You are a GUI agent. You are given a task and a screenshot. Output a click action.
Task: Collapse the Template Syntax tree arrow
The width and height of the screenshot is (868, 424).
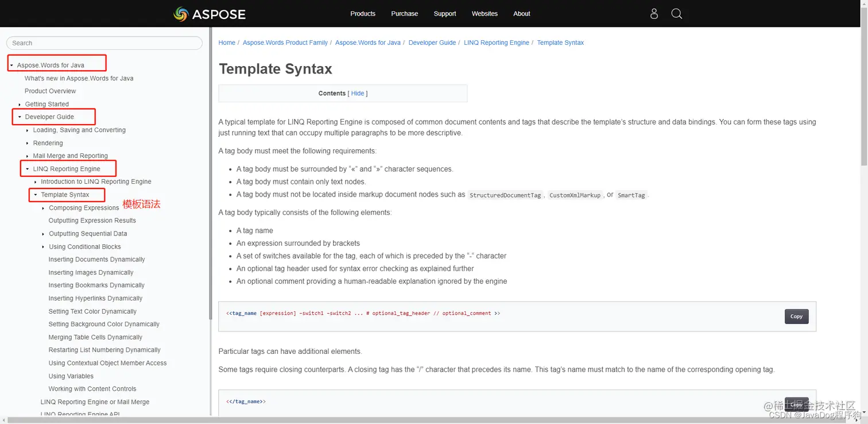[x=36, y=195]
